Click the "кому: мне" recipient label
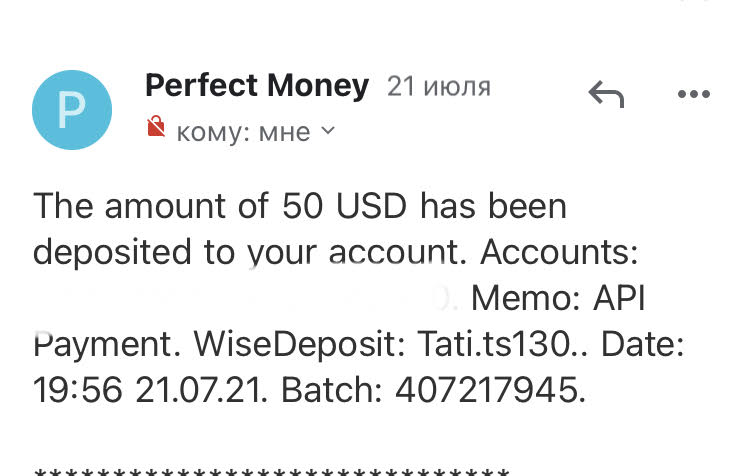The image size is (750, 476). pyautogui.click(x=243, y=131)
